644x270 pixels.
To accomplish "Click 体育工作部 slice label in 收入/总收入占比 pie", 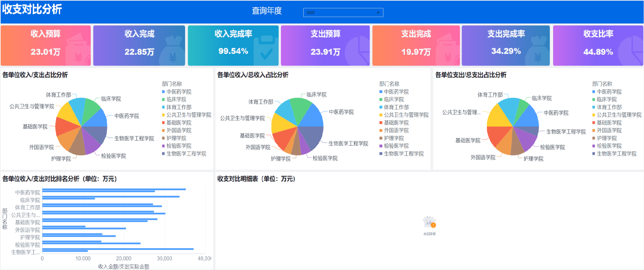I will tap(261, 102).
